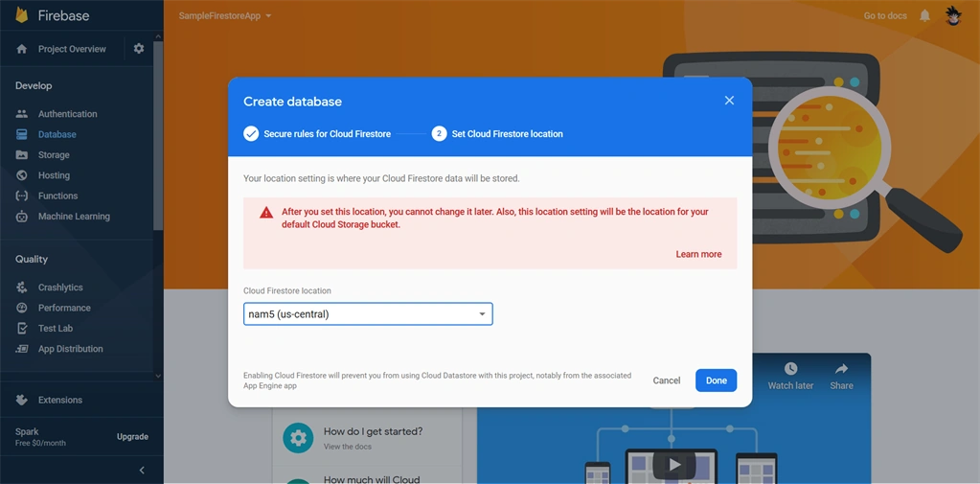
Task: Click Upgrade plan button
Action: point(132,436)
